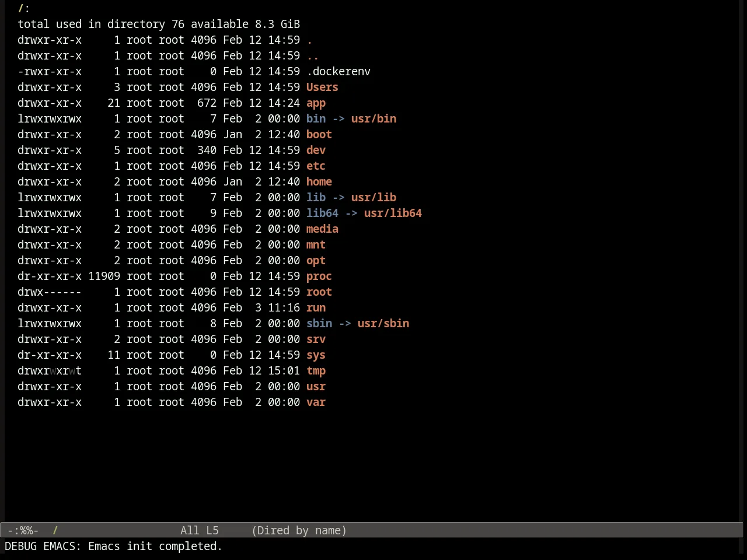Click the lib64 symlink name
This screenshot has height=560, width=747.
pyautogui.click(x=322, y=213)
